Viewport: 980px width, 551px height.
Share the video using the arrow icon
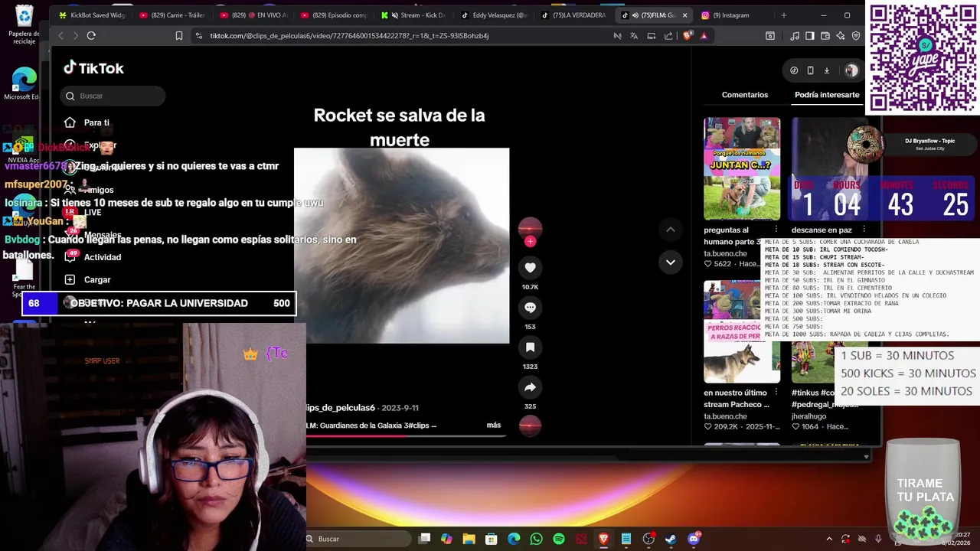(x=530, y=386)
